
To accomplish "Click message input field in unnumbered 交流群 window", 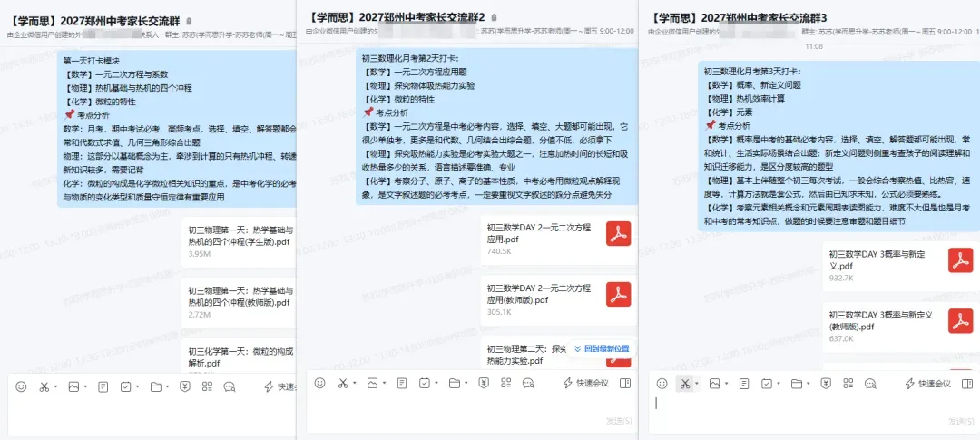I will [x=152, y=416].
